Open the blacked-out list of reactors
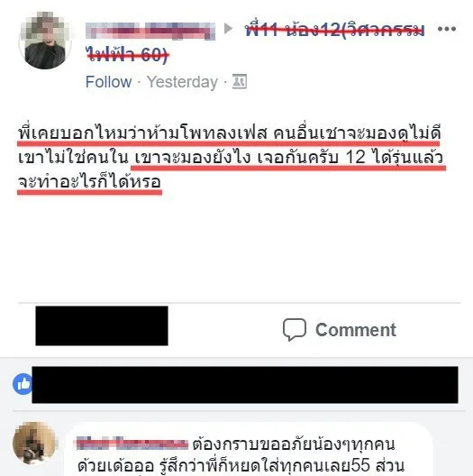This screenshot has width=473, height=476. (245, 385)
